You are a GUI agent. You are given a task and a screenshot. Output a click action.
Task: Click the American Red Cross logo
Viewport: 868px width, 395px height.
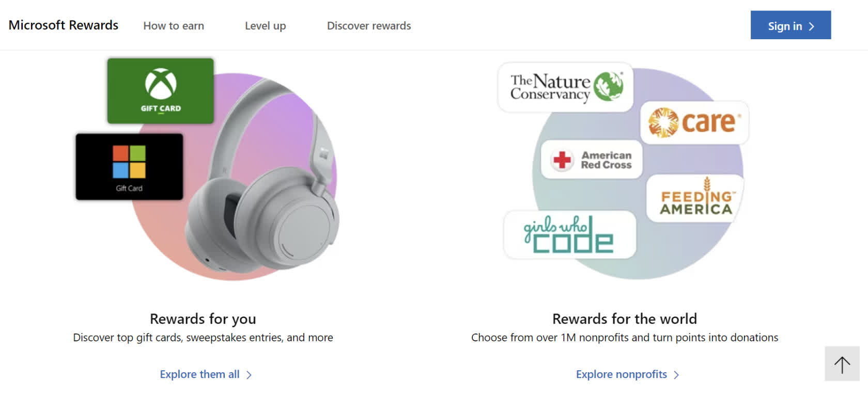(592, 160)
